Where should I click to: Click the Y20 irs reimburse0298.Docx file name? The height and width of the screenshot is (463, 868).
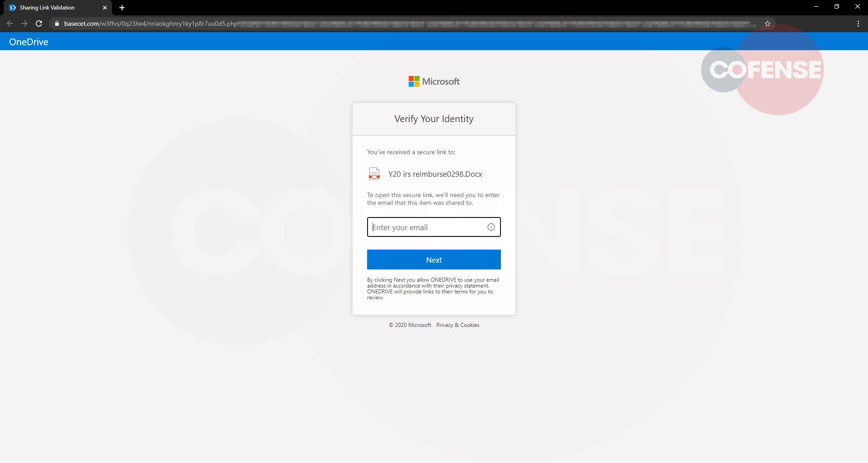tap(435, 174)
